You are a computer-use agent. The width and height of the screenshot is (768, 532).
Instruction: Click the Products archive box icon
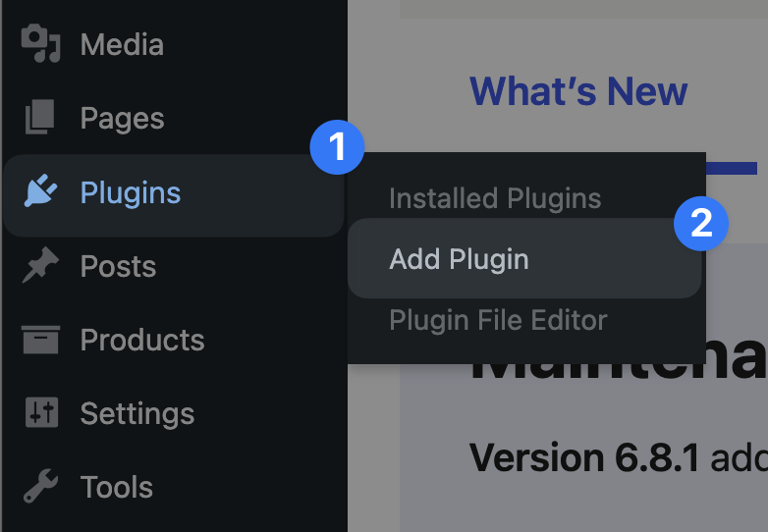40,340
